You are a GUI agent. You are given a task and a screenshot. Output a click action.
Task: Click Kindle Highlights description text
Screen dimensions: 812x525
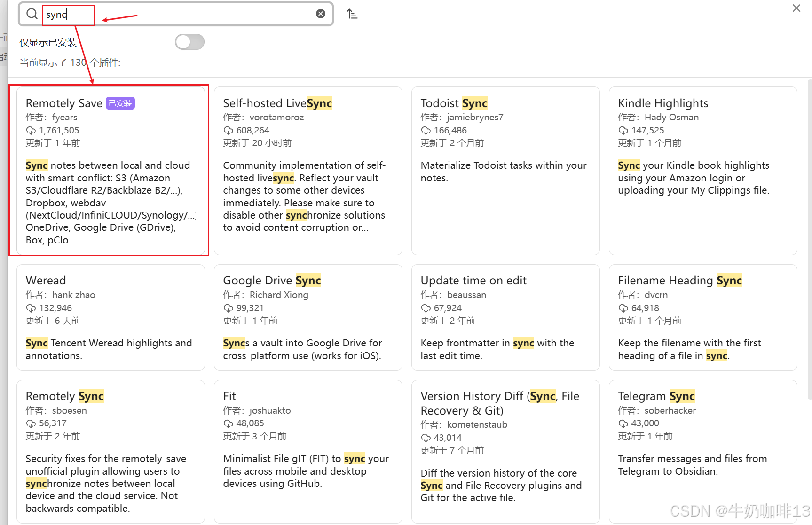click(x=694, y=178)
